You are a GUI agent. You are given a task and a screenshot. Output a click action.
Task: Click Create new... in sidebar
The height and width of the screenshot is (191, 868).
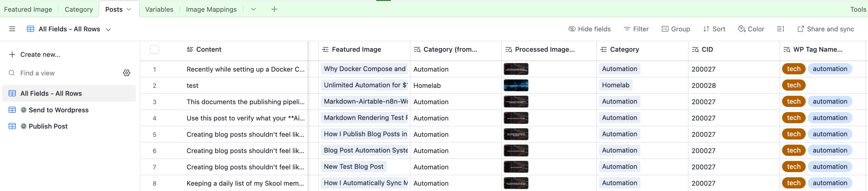pyautogui.click(x=40, y=54)
